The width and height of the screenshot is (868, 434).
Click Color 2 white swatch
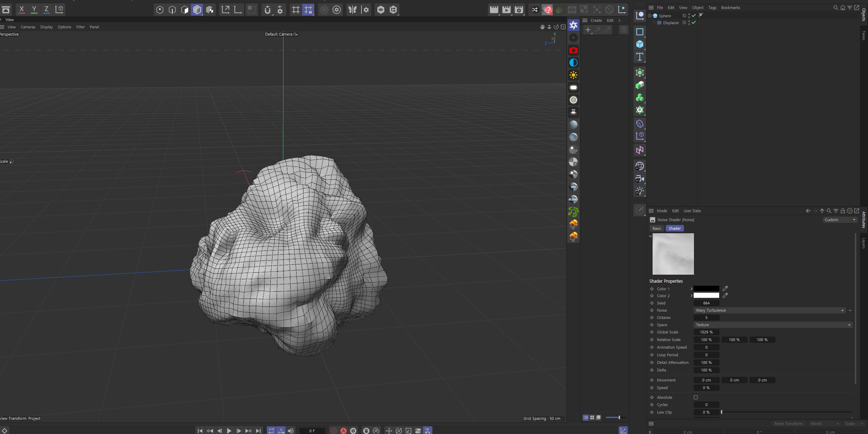[706, 295]
